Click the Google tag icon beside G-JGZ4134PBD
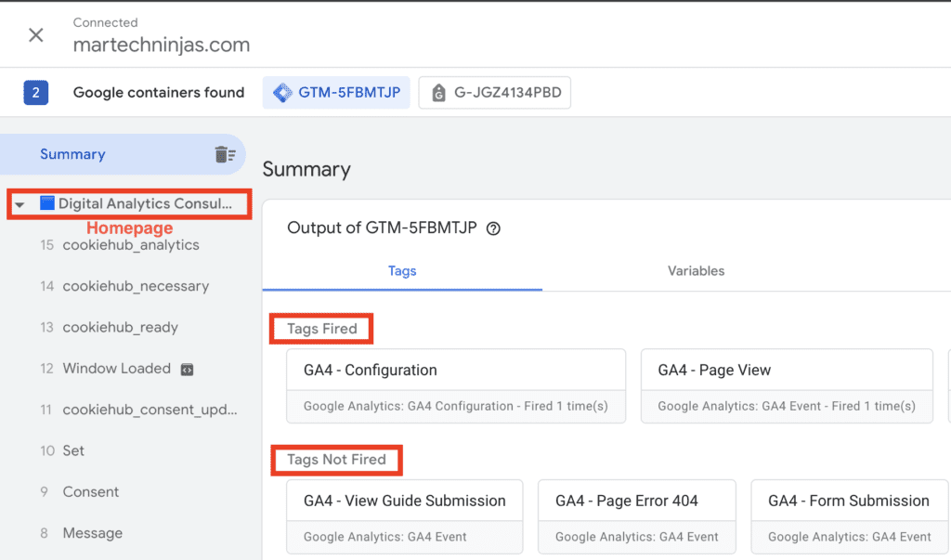951x560 pixels. tap(438, 93)
